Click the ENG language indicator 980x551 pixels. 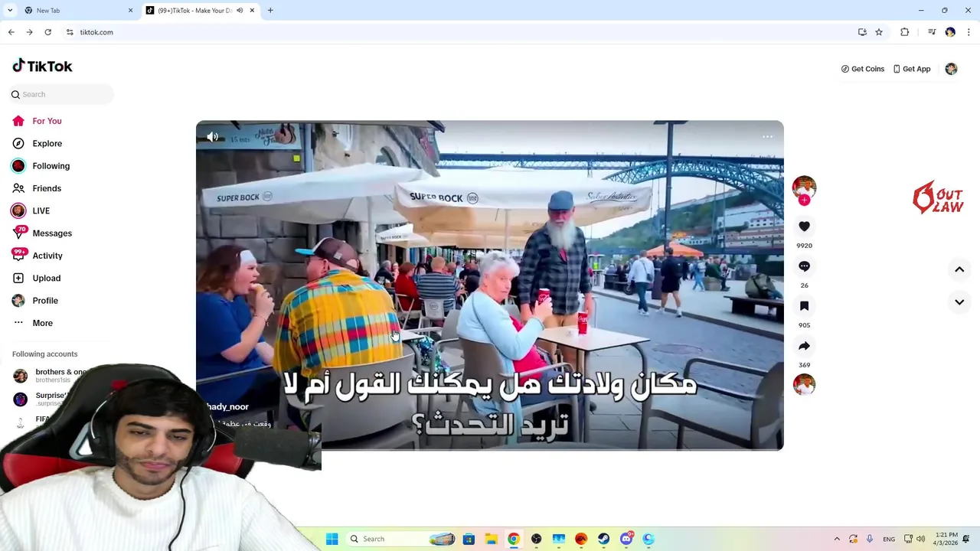point(889,539)
